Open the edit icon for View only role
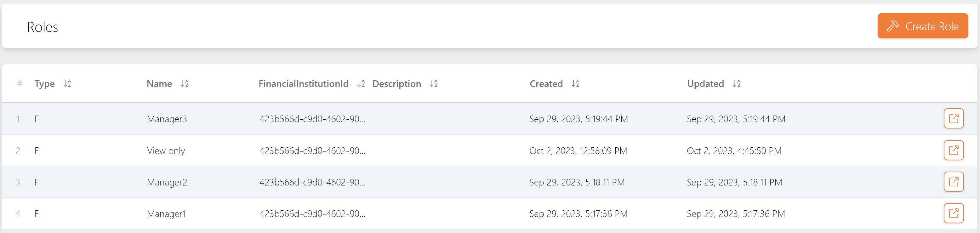 [x=953, y=150]
